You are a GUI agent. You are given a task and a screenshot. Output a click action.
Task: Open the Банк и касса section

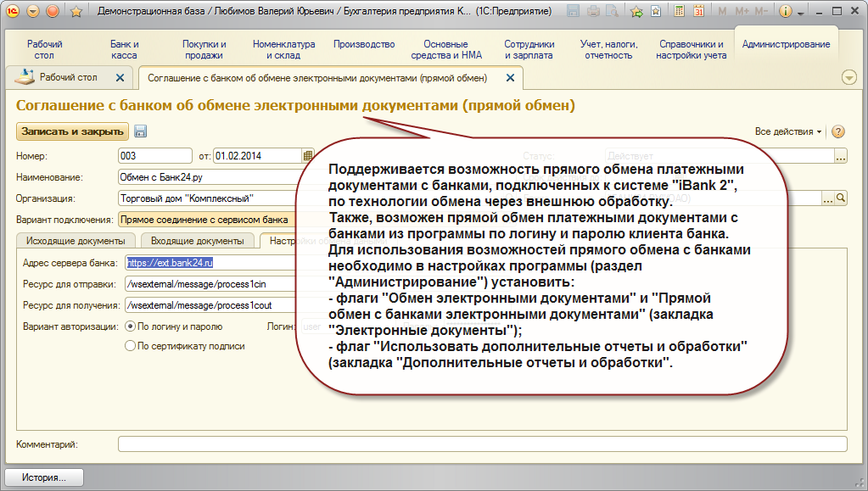[x=125, y=50]
